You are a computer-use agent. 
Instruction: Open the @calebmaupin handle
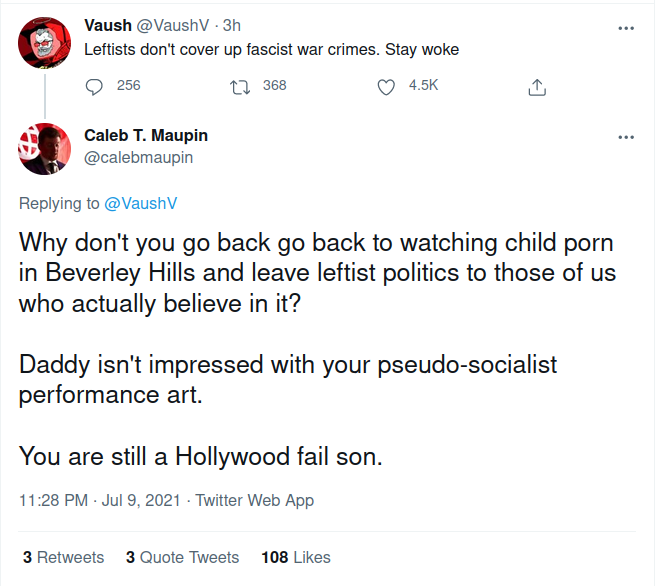click(139, 157)
